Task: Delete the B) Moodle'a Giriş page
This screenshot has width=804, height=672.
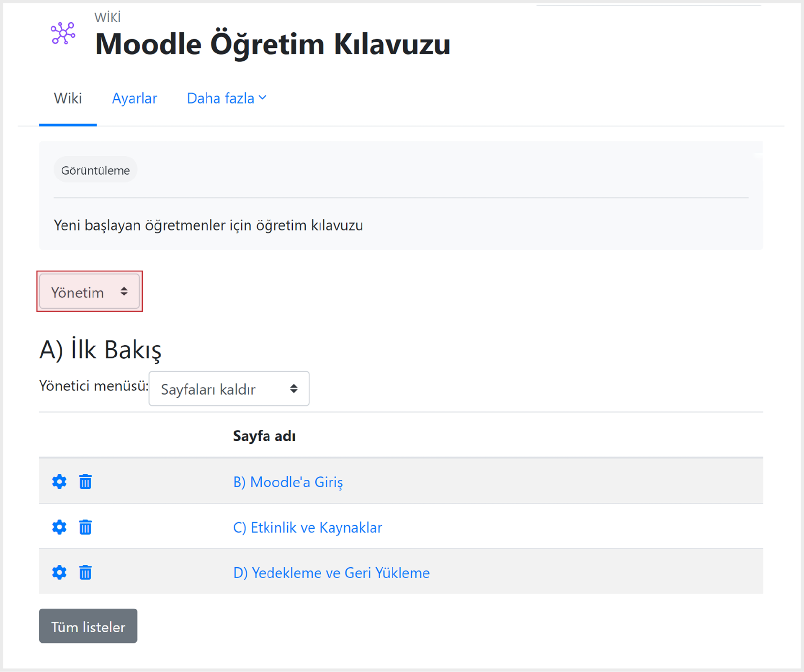Action: click(x=85, y=482)
